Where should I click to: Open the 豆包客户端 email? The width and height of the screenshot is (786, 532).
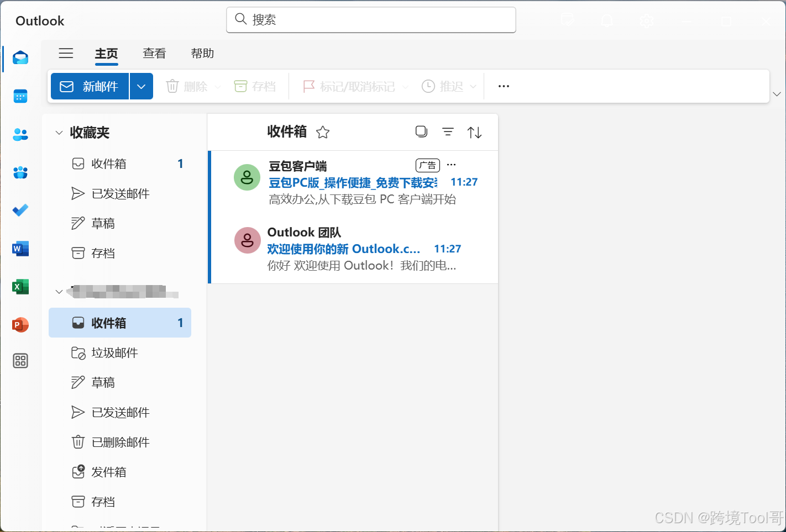[x=354, y=183]
